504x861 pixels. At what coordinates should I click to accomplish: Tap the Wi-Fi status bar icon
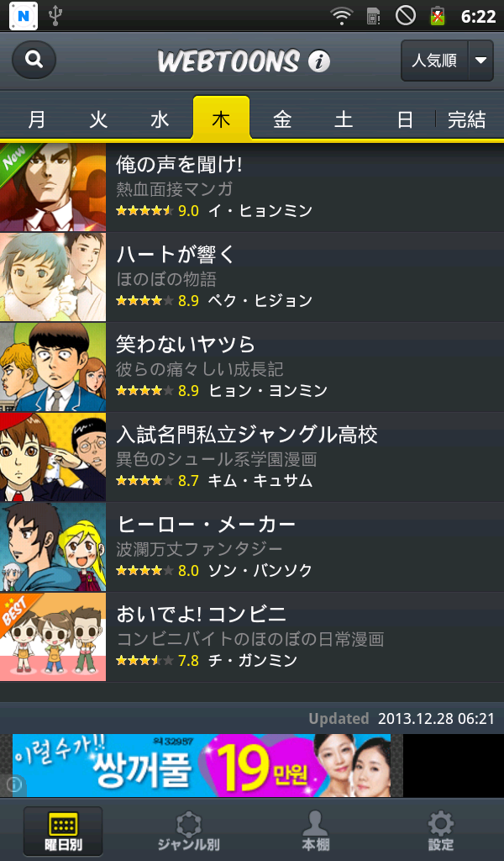point(342,16)
